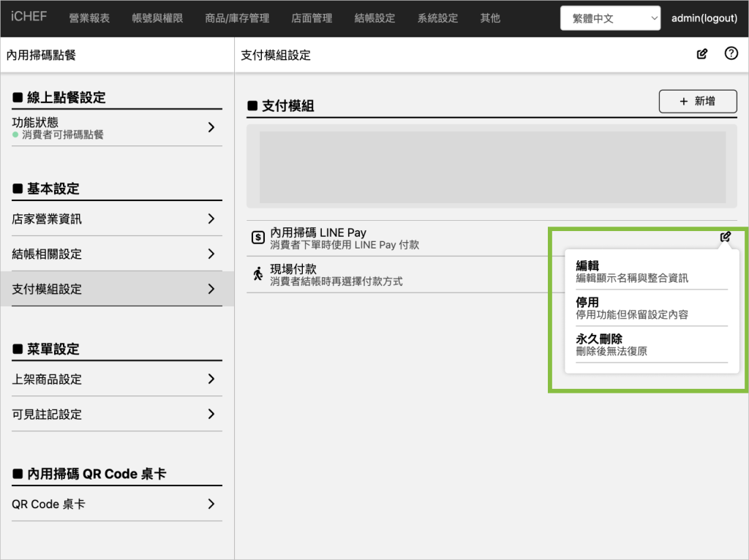Screen dimensions: 749x560
Task: Expand 功能狀態 settings row
Action: 211,127
